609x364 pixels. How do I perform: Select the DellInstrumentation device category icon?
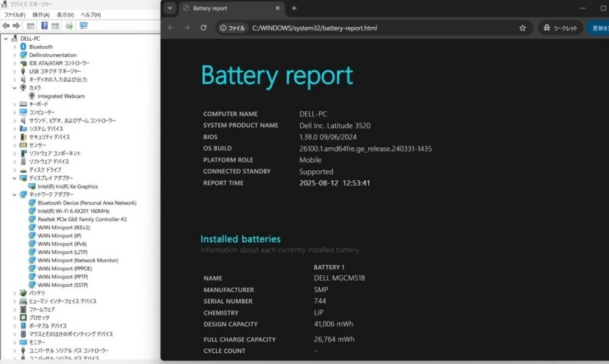(x=23, y=55)
